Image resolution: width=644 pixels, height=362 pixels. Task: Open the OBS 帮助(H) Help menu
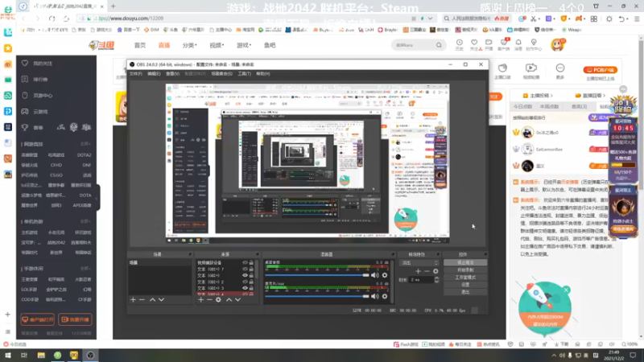tap(263, 74)
